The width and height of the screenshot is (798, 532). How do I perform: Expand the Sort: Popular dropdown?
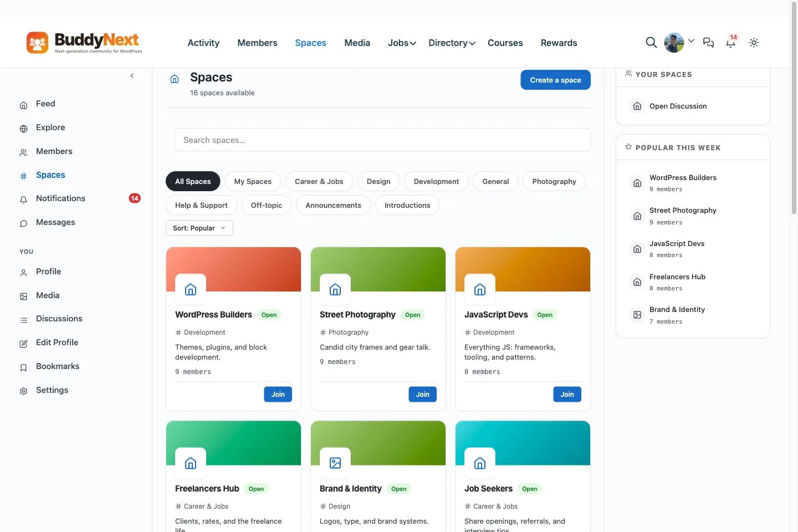tap(199, 228)
